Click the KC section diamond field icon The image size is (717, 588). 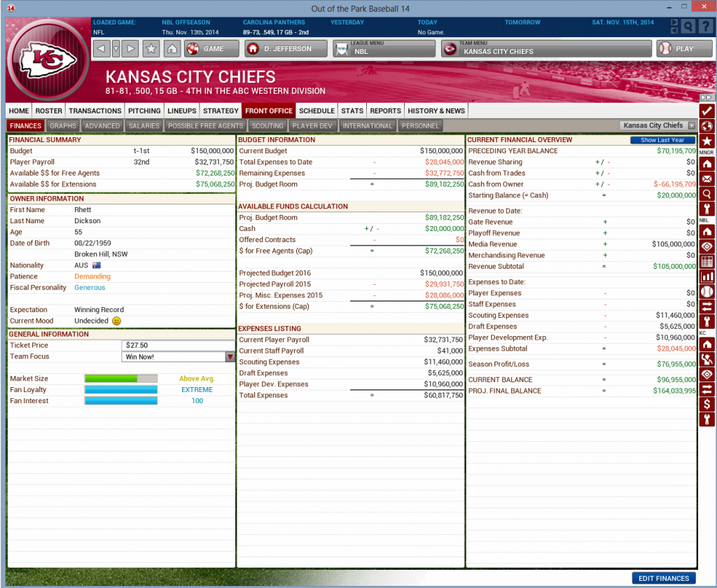706,374
